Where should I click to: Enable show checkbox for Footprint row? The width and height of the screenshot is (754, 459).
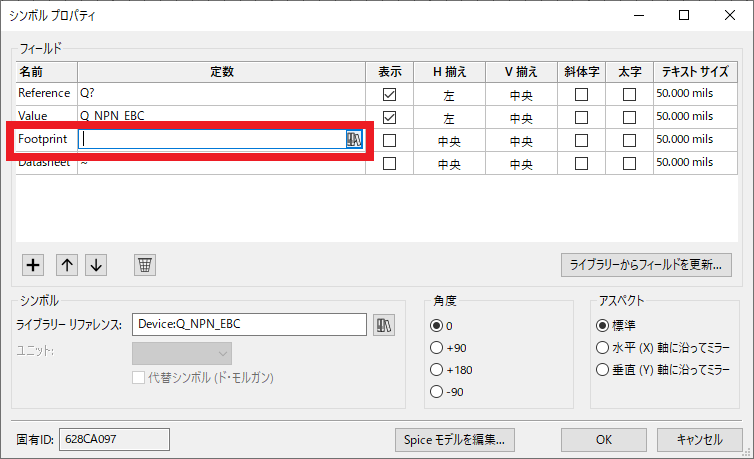(389, 140)
